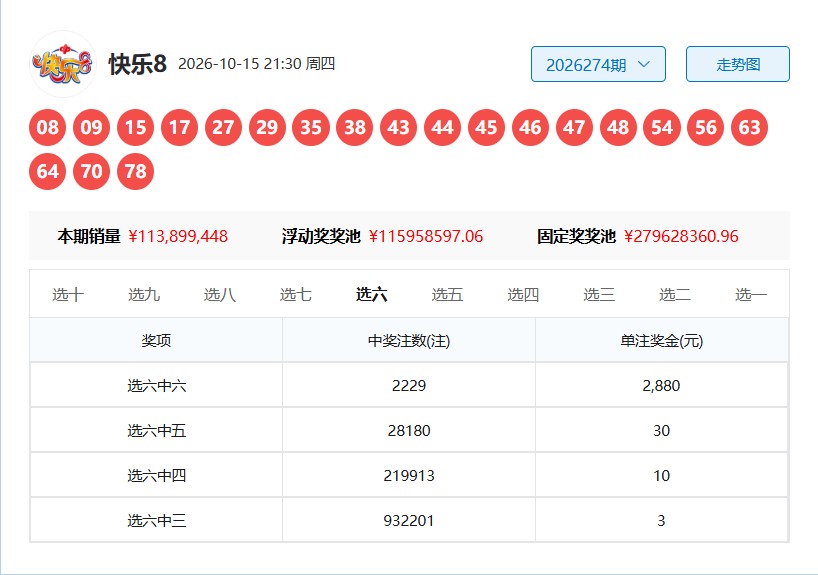This screenshot has height=575, width=818.
Task: Open the 选二 tab
Action: click(x=675, y=295)
